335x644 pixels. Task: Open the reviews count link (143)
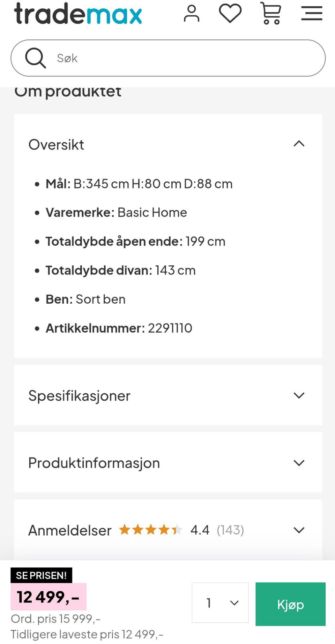[230, 529]
